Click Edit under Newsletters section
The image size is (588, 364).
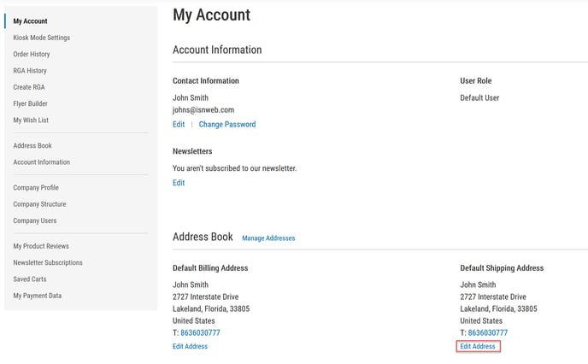click(179, 183)
